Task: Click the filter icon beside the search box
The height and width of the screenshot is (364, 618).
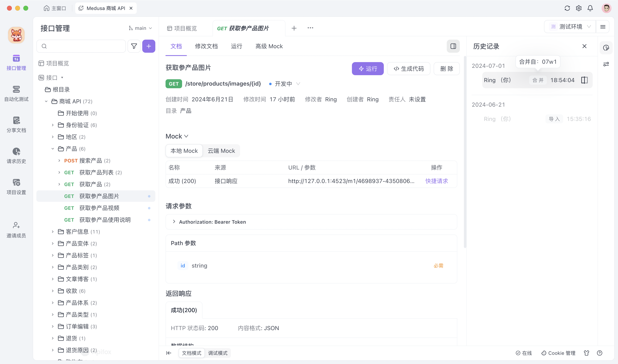Action: [134, 46]
